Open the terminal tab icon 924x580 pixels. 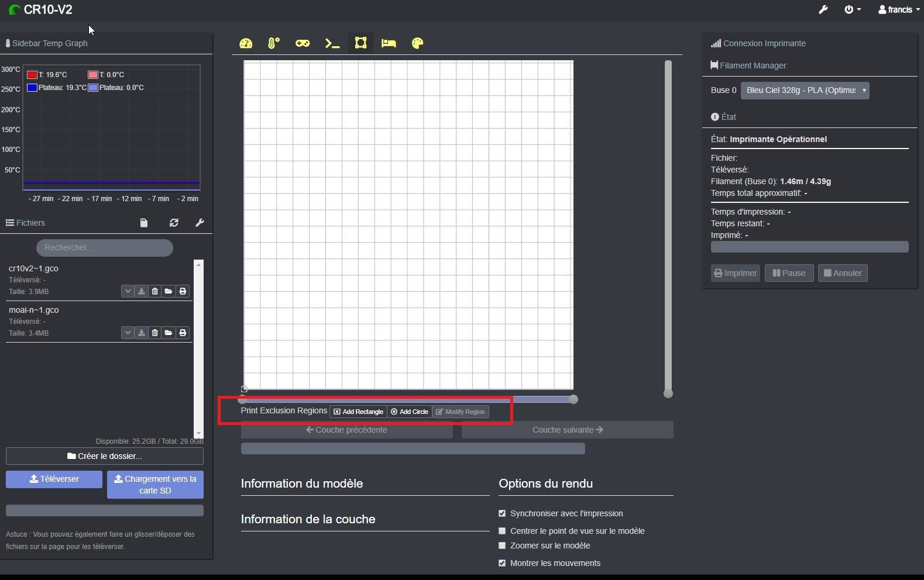pyautogui.click(x=332, y=43)
